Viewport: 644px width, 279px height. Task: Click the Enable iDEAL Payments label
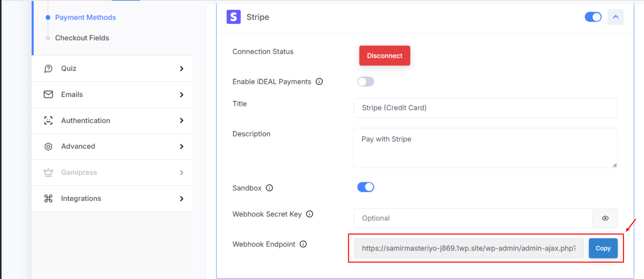click(x=272, y=81)
